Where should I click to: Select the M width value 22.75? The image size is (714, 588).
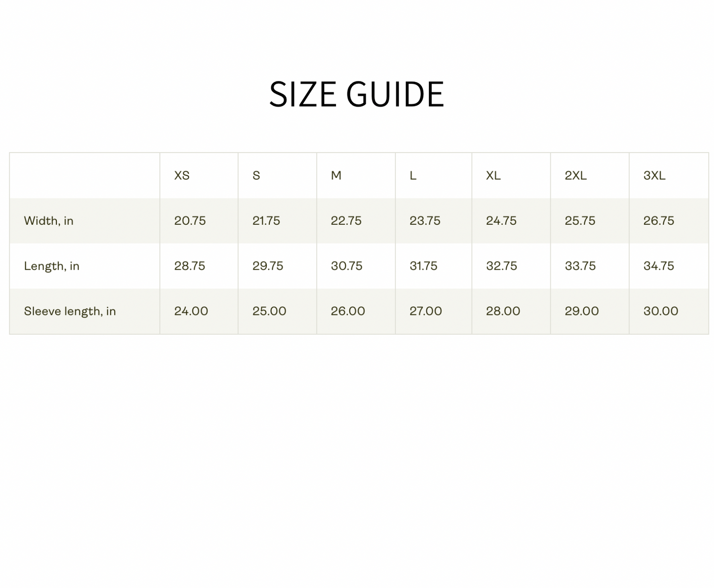point(346,221)
